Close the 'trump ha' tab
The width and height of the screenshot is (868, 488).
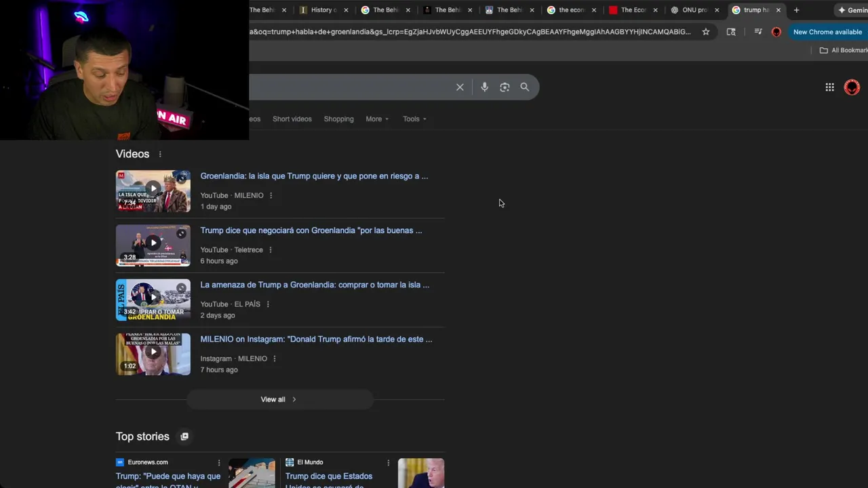tap(778, 10)
